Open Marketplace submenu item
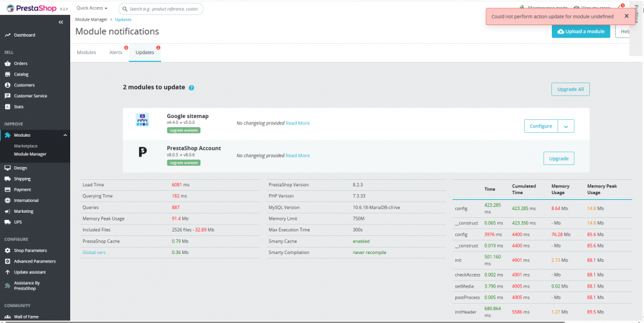The height and width of the screenshot is (323, 644). (26, 146)
